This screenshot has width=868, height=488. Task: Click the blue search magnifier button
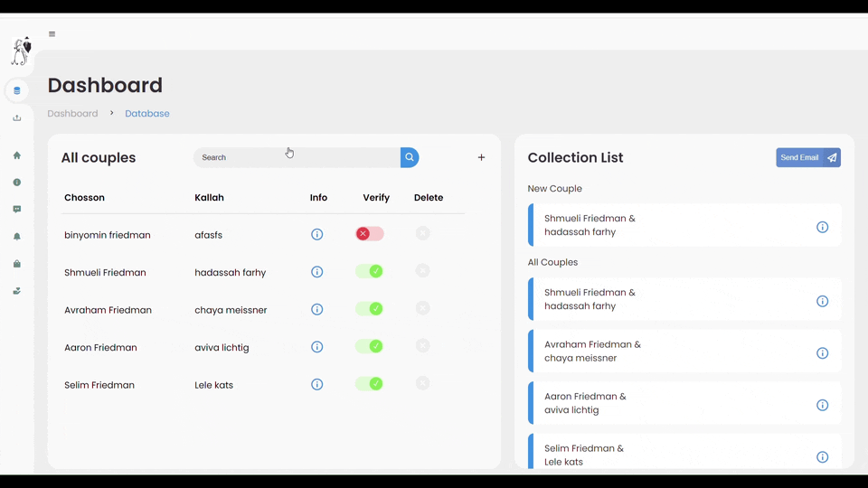pyautogui.click(x=410, y=157)
